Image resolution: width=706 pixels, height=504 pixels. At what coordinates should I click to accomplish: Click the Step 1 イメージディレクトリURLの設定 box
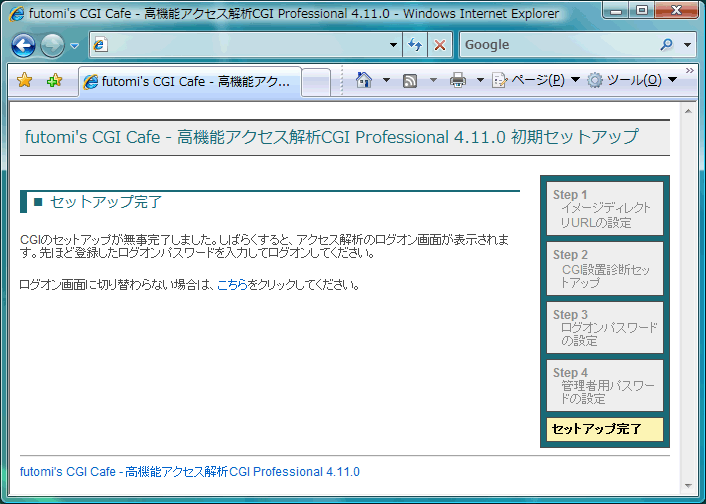click(605, 208)
